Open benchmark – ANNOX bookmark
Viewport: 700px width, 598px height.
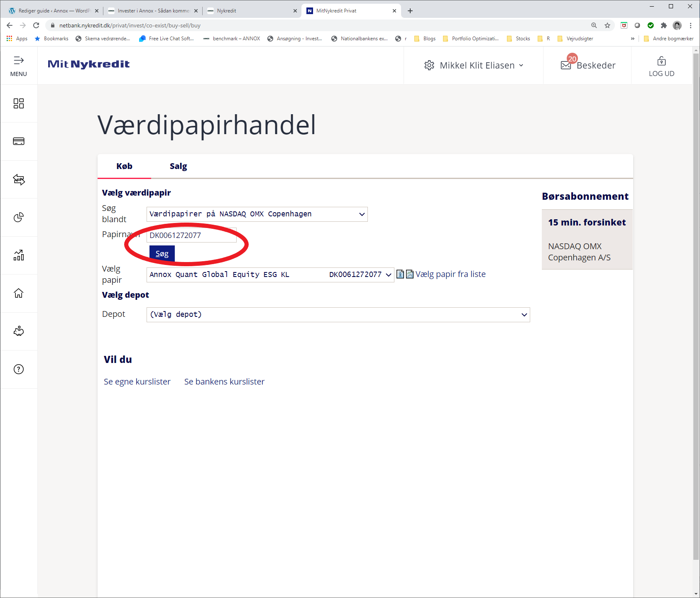pyautogui.click(x=232, y=39)
